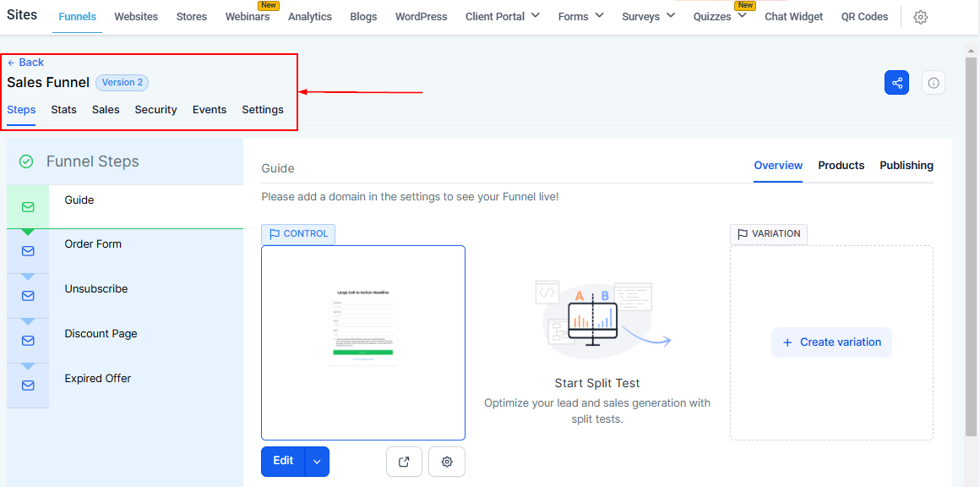Select the Discount Page funnel step

125,341
